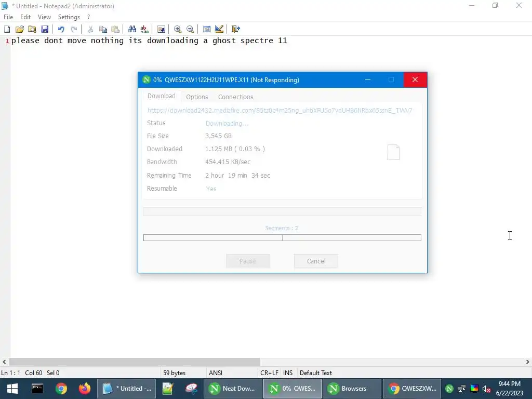The image size is (532, 399).
Task: Switch to the Download tab
Action: (161, 96)
